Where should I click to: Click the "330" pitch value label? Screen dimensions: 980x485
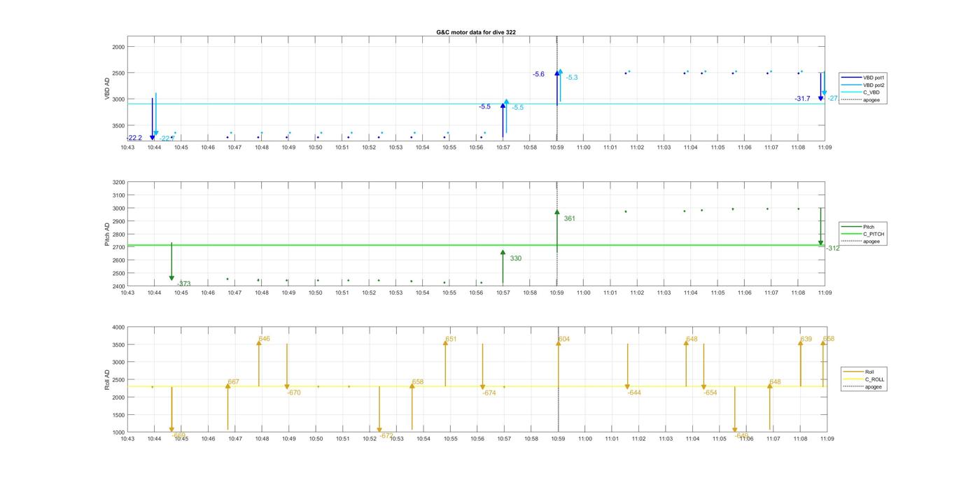[x=515, y=258]
